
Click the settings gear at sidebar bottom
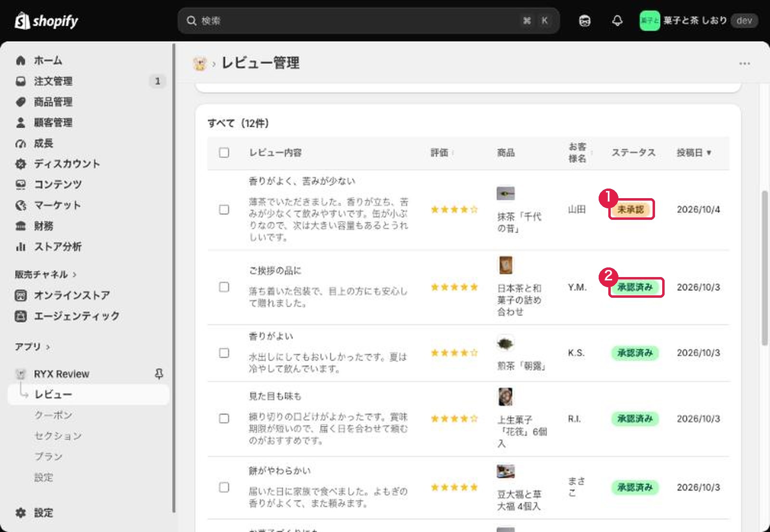[x=21, y=513]
